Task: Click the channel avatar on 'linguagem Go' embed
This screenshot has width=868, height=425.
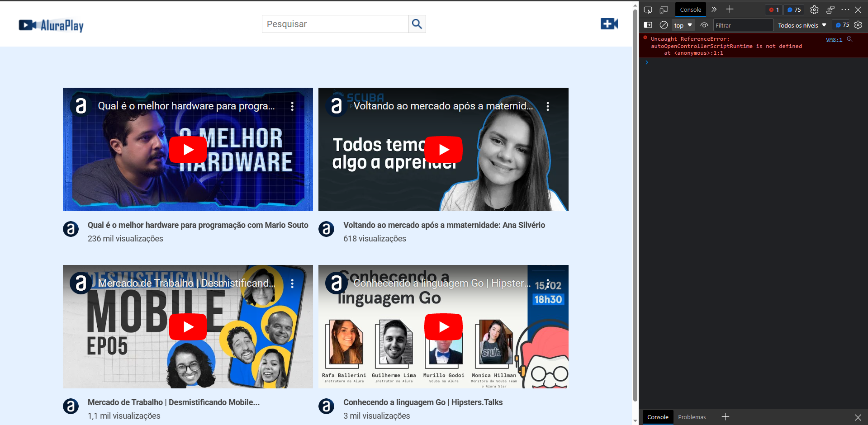Action: coord(337,283)
